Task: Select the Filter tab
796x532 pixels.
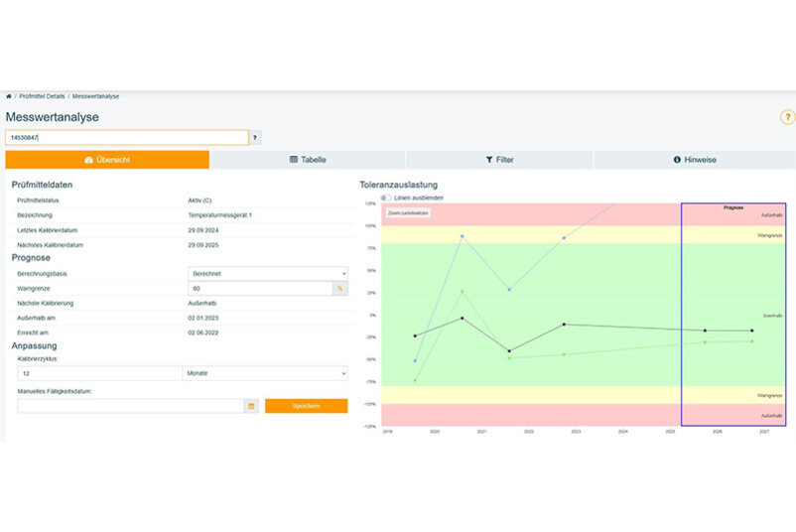Action: (499, 160)
